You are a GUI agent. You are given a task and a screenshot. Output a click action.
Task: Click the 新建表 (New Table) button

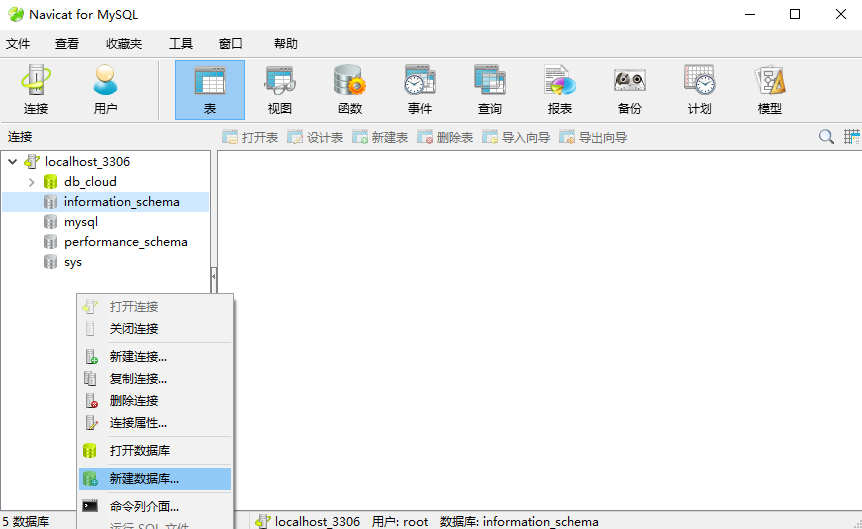coord(380,137)
